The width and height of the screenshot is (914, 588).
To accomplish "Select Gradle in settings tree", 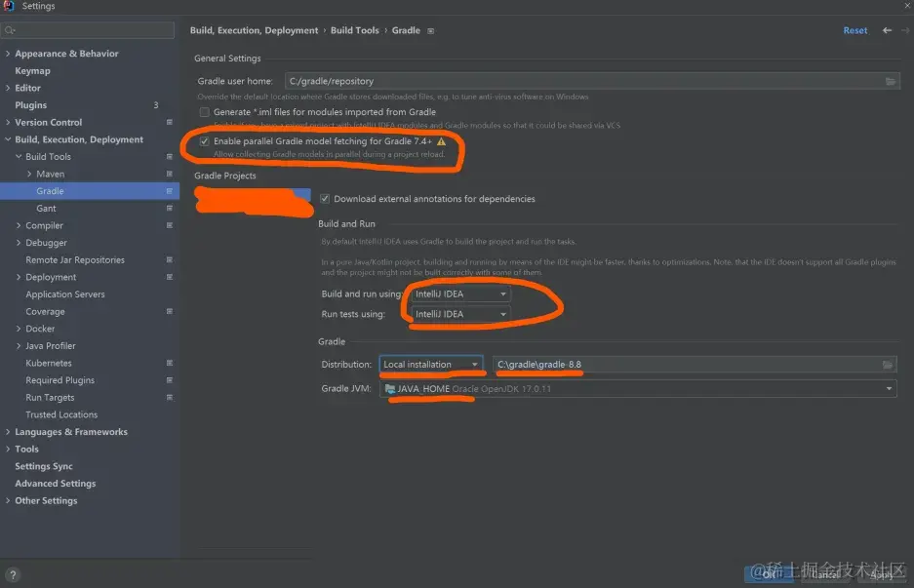I will point(50,190).
